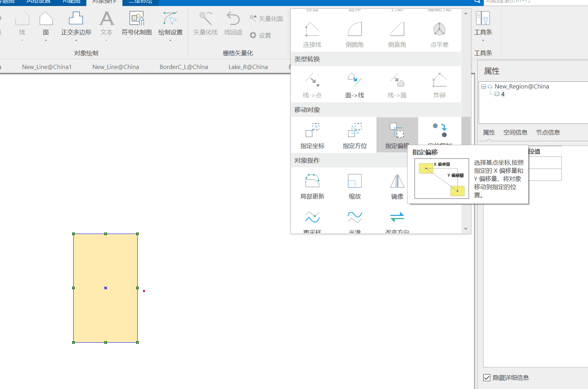
Task: Select the 连接线 connect line tool
Action: [312, 34]
